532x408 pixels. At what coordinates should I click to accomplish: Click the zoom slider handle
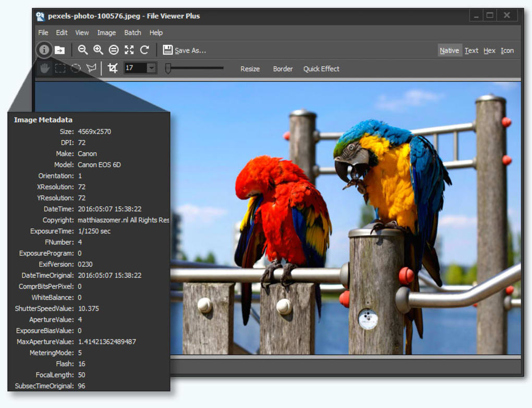tap(168, 68)
